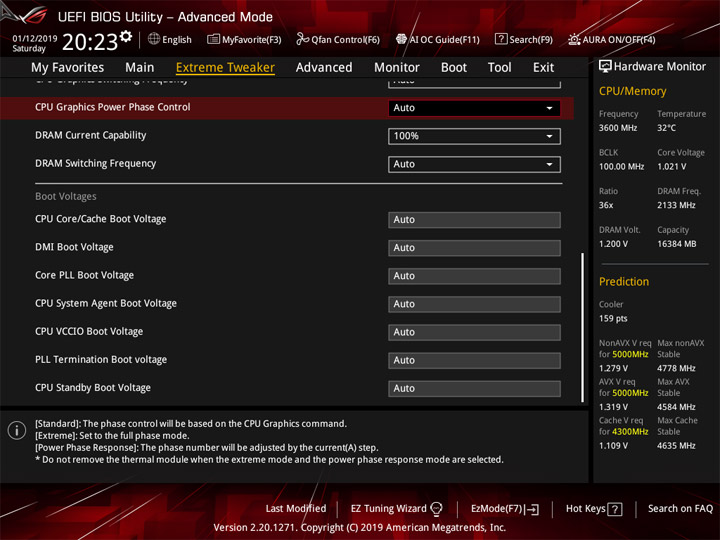Click the 20:23 clock time

[90, 42]
